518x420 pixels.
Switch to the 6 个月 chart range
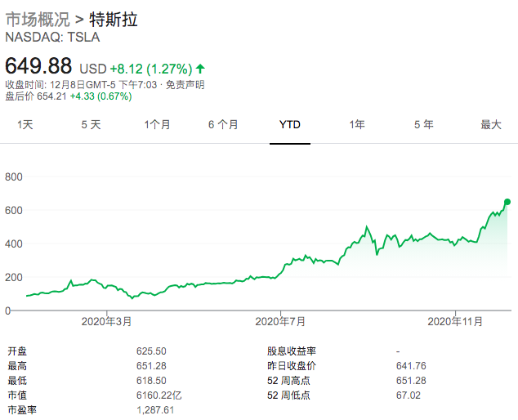[223, 125]
